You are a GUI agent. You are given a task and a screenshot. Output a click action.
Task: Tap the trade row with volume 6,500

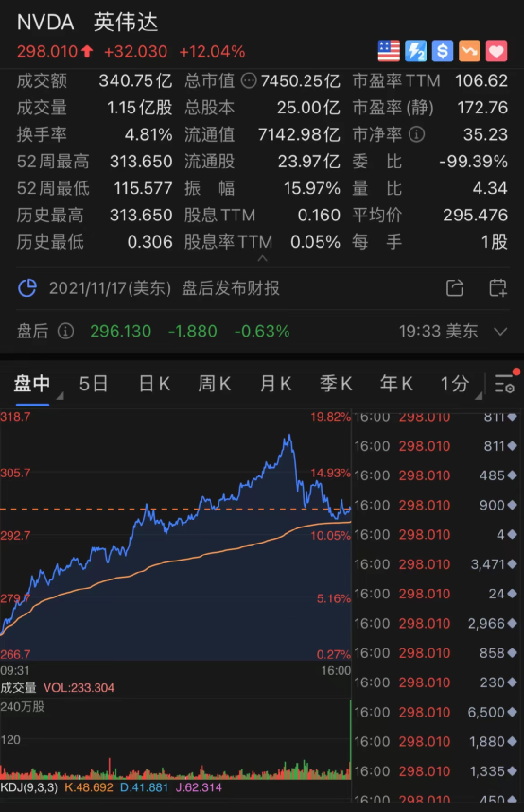coord(436,712)
